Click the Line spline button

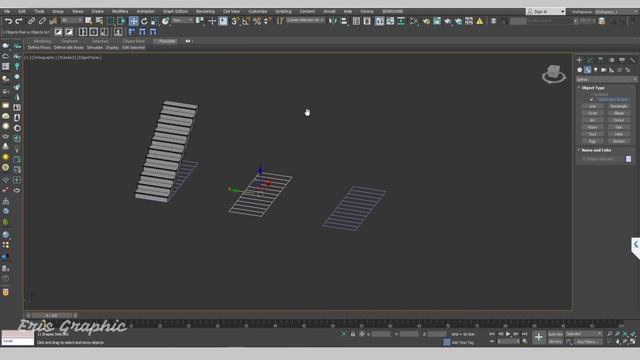pos(593,106)
